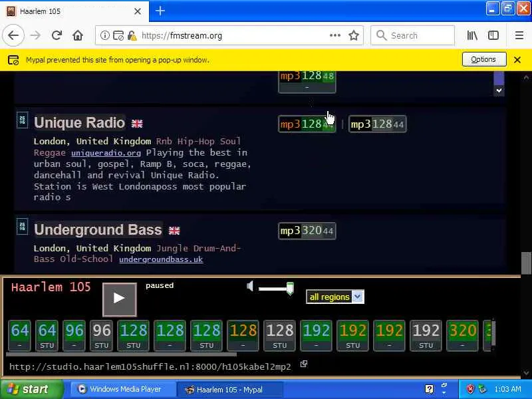Screen dimensions: 532x399
Task: Play Underground Bass mp3 320 stream
Action: (307, 231)
